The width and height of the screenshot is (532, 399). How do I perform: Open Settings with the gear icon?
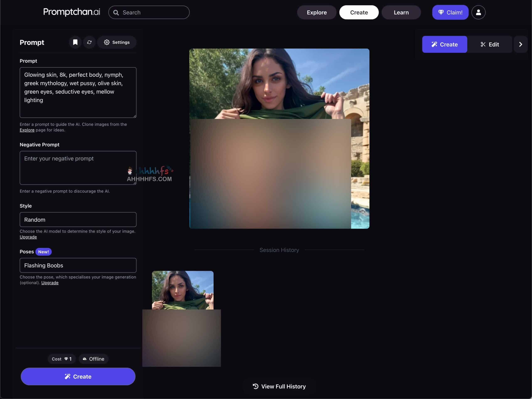pyautogui.click(x=117, y=42)
